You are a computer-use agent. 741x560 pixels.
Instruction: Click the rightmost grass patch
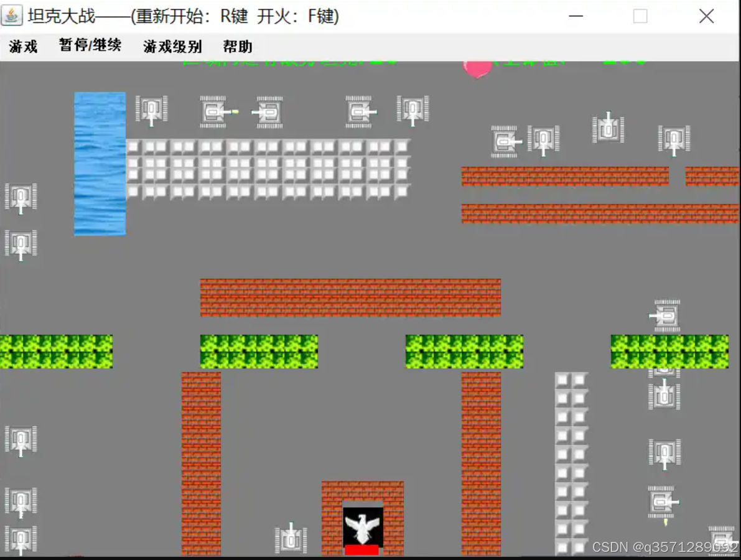click(669, 352)
